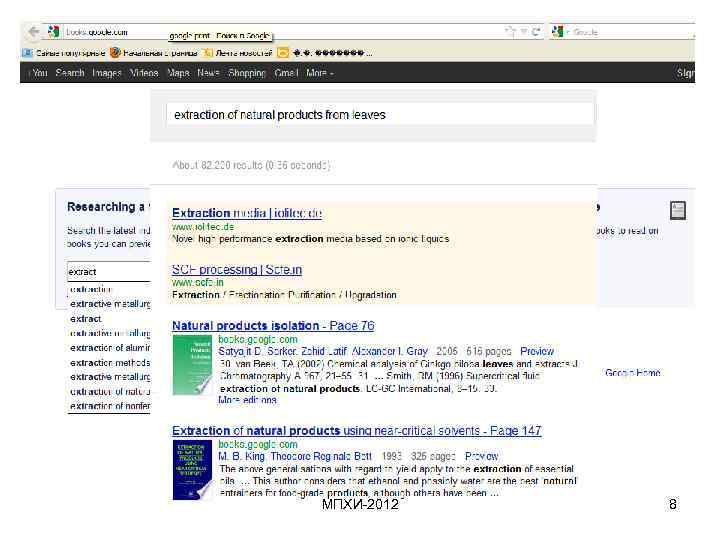
Task: Open Shopping from the Google bar
Action: pos(247,73)
